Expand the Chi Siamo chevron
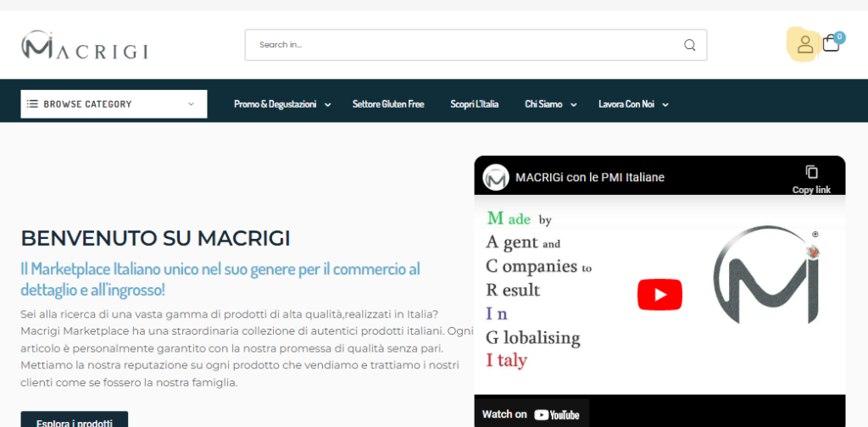The image size is (868, 427). click(x=574, y=104)
